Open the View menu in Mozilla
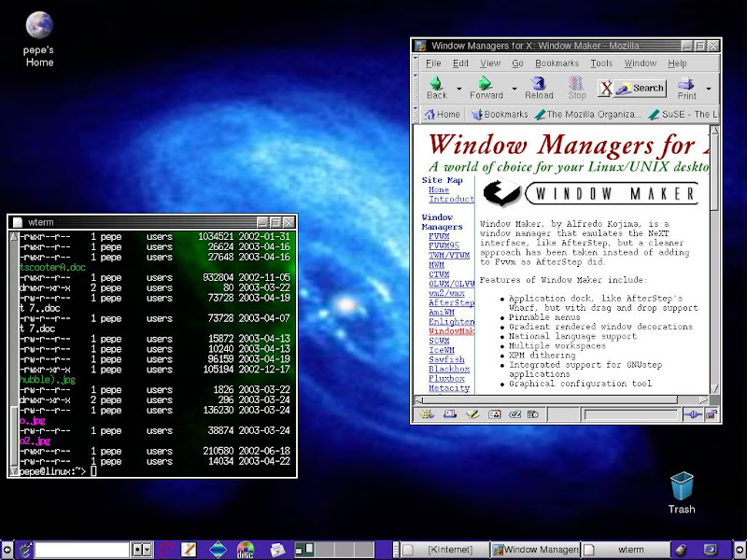Image resolution: width=747 pixels, height=560 pixels. [x=489, y=63]
